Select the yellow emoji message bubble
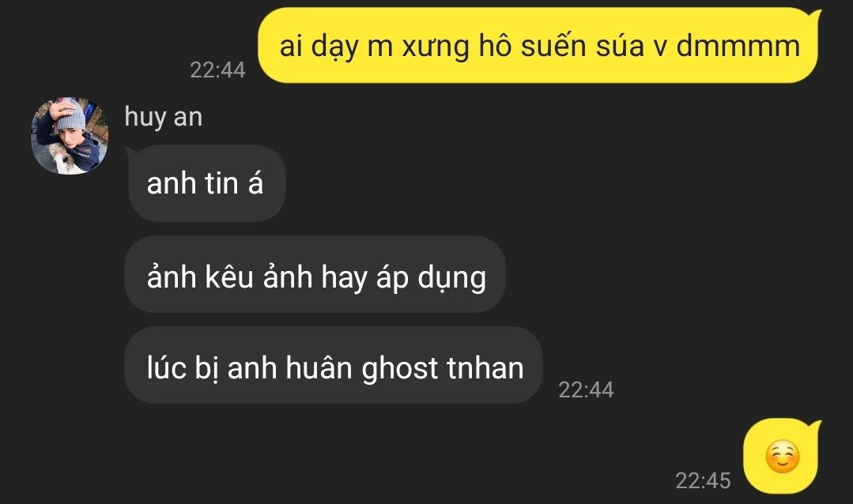This screenshot has height=504, width=853. pyautogui.click(x=782, y=456)
